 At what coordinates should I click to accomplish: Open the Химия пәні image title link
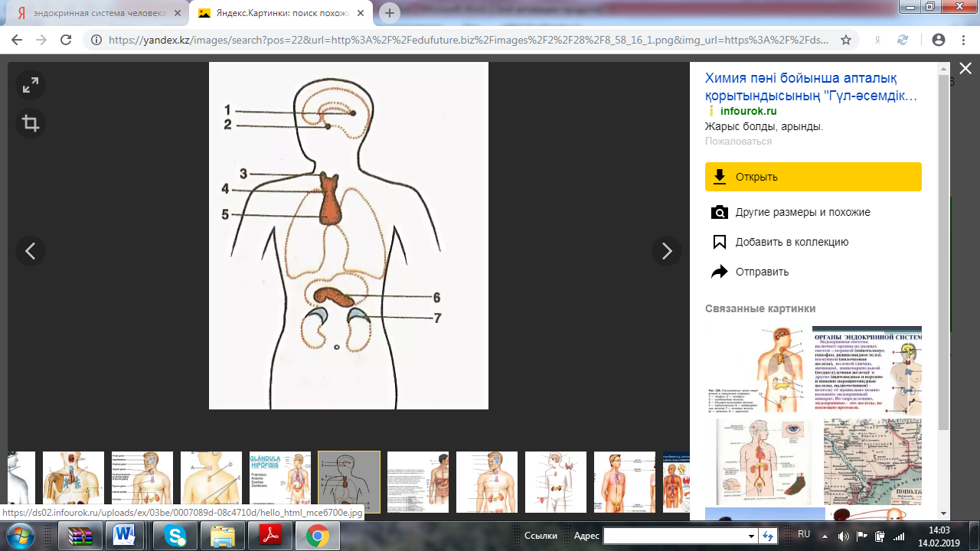tap(811, 87)
